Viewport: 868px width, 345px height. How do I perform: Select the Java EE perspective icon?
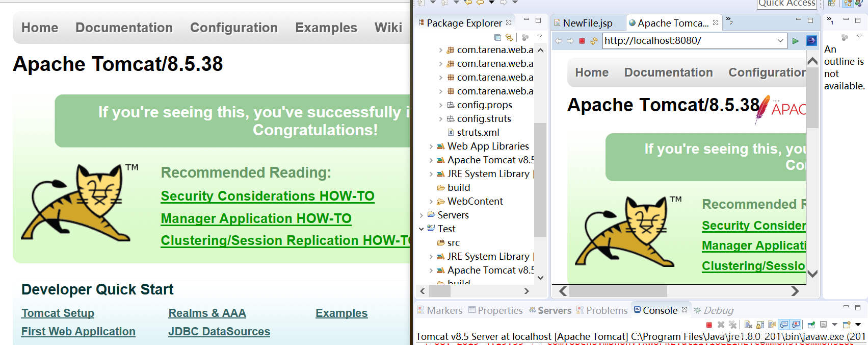(848, 3)
